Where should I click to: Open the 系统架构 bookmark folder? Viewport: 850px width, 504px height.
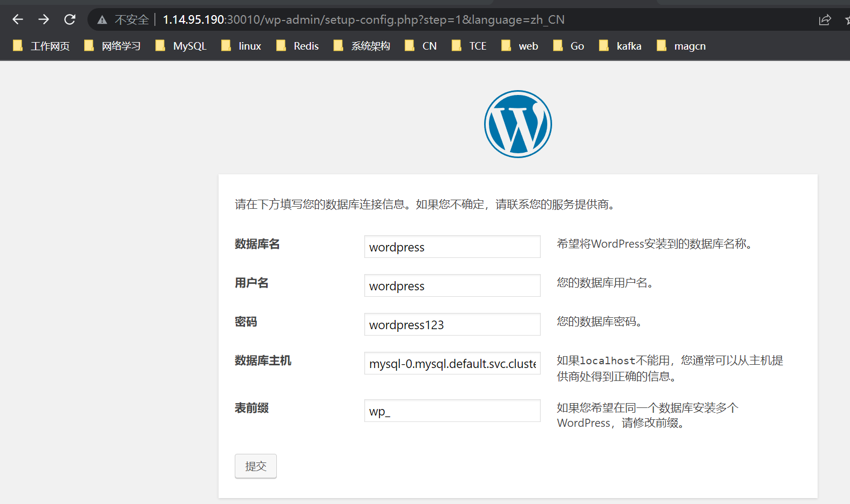tap(362, 46)
